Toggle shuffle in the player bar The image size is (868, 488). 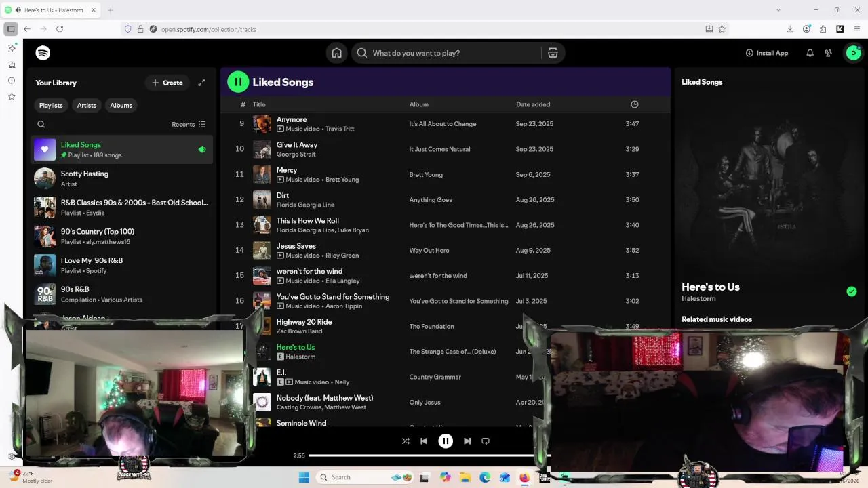point(406,441)
